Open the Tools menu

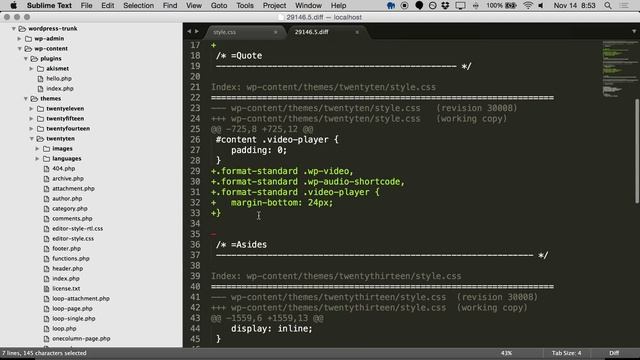pyautogui.click(x=244, y=6)
